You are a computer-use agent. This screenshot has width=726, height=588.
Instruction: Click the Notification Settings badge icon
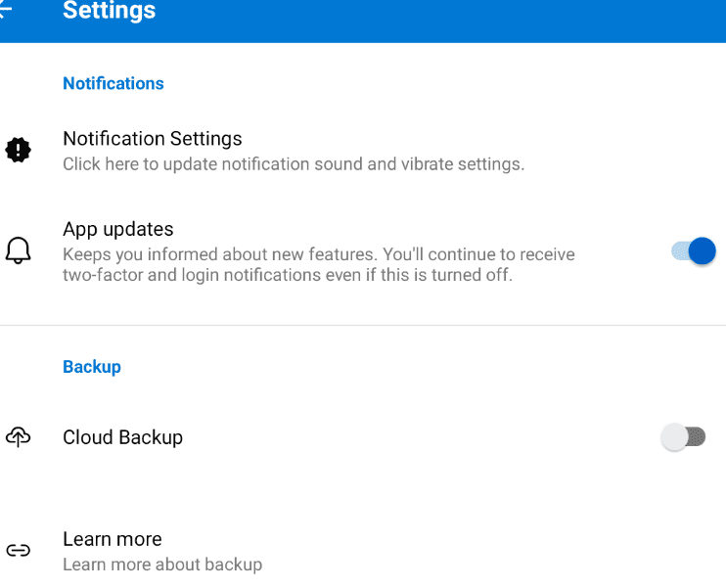[18, 150]
